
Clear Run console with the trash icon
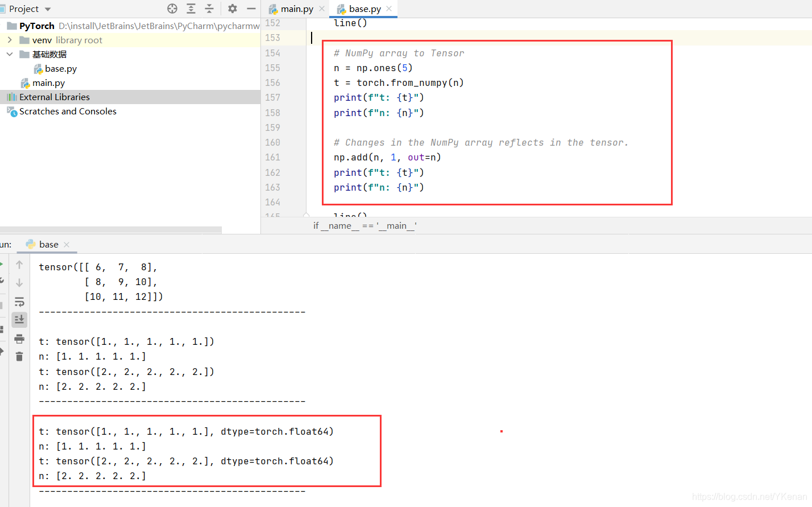click(x=19, y=357)
